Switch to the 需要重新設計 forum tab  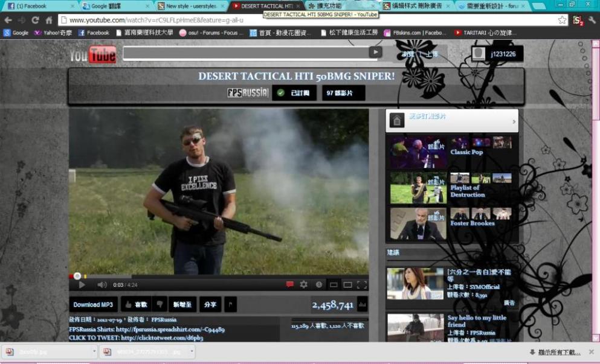point(492,6)
